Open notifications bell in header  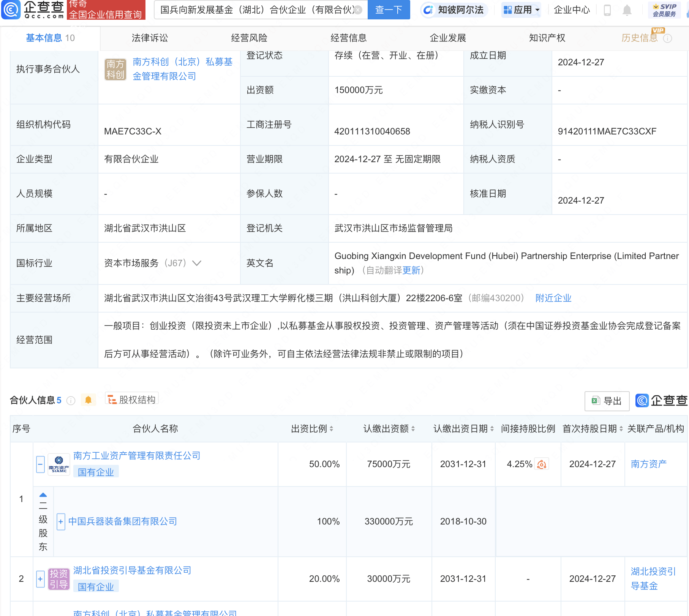(x=627, y=10)
